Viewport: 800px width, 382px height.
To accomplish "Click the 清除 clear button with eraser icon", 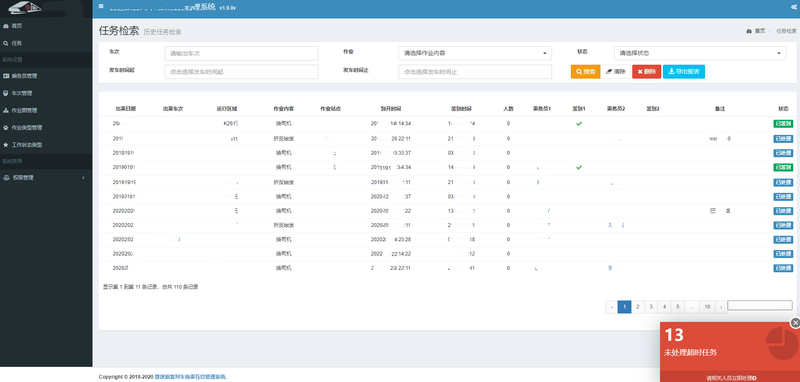I will click(616, 72).
